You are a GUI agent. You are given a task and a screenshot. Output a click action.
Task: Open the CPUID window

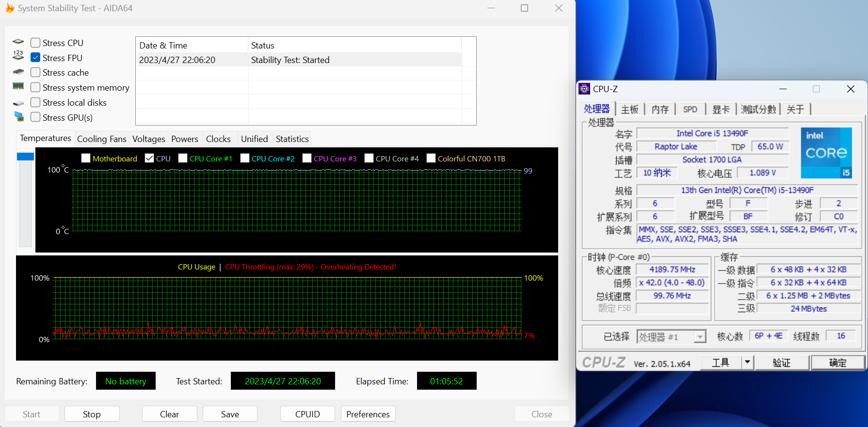[x=307, y=414]
